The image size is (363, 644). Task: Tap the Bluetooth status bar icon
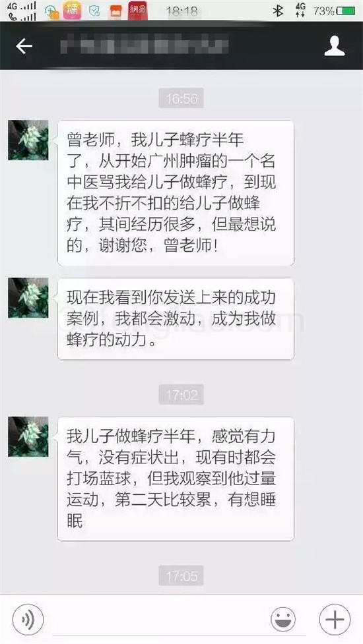[x=279, y=11]
